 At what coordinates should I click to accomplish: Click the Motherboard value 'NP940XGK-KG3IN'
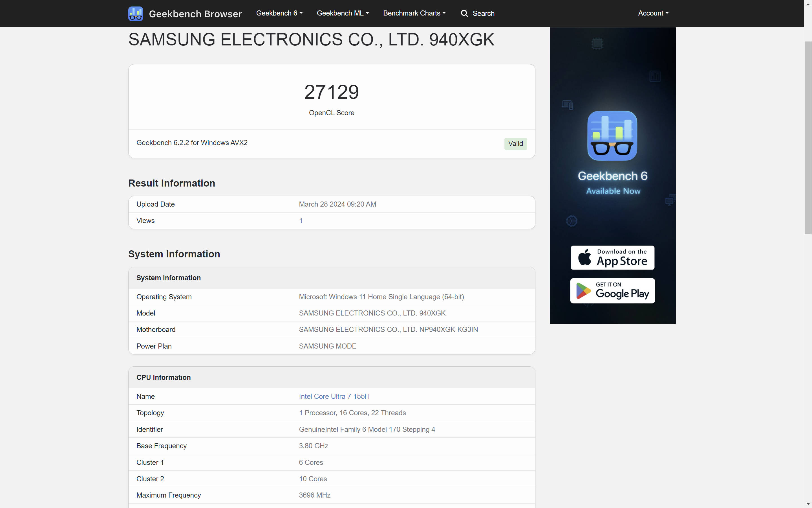click(x=449, y=330)
